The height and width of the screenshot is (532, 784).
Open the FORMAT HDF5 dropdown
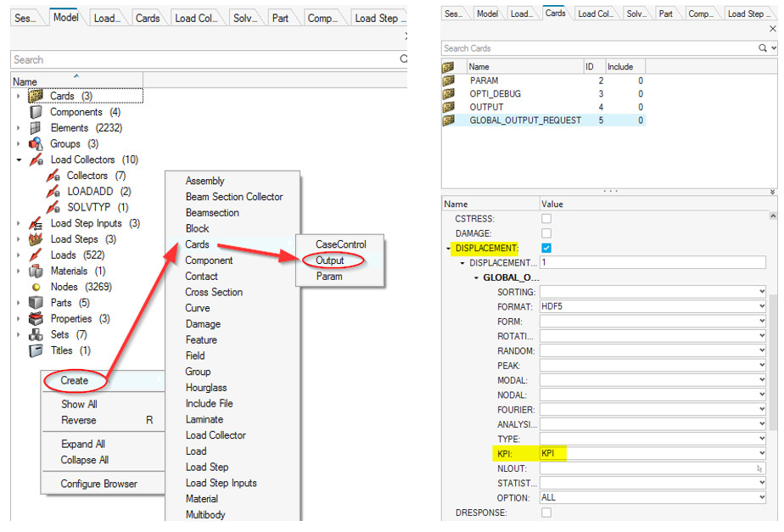point(761,306)
